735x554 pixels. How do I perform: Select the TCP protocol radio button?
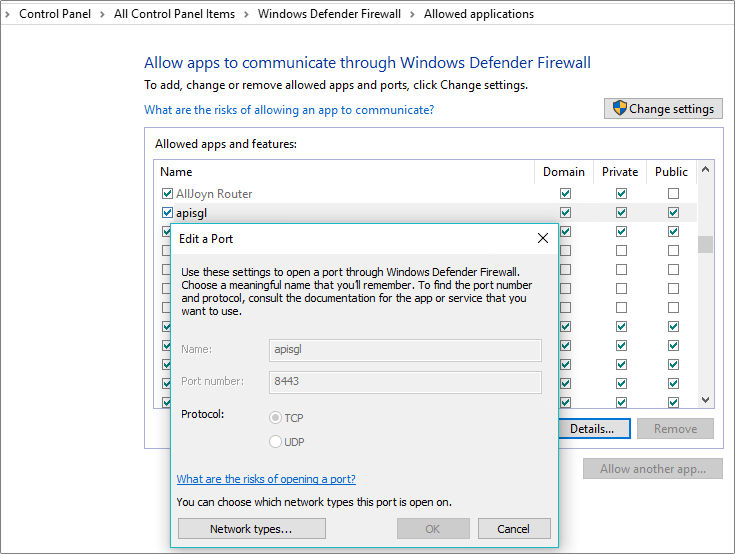coord(276,418)
